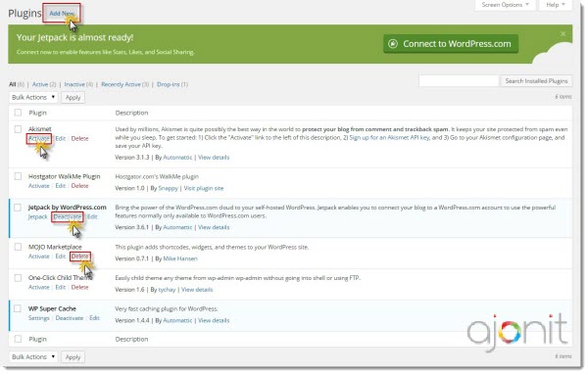Open the Snappy author link
This screenshot has width=588, height=374.
[x=168, y=188]
